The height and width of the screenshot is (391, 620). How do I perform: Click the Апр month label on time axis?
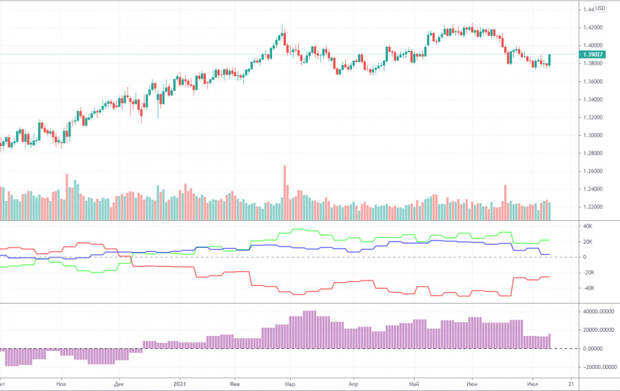tap(353, 384)
